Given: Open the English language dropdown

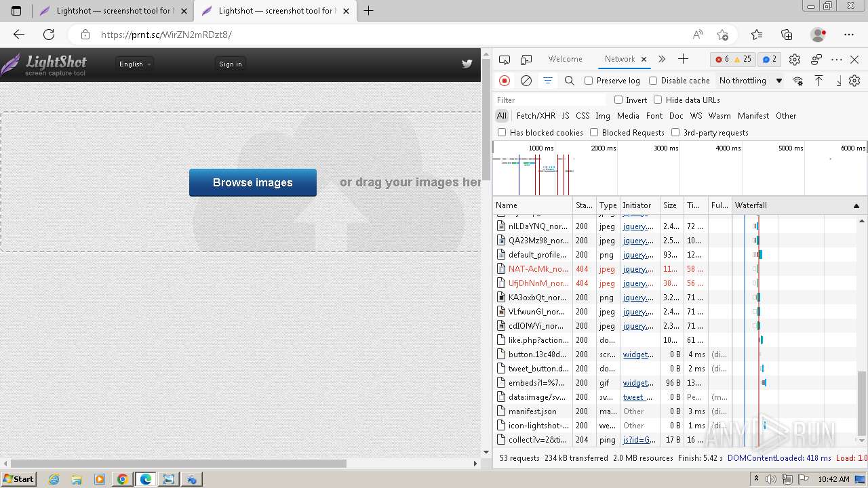Looking at the screenshot, I should pos(135,64).
